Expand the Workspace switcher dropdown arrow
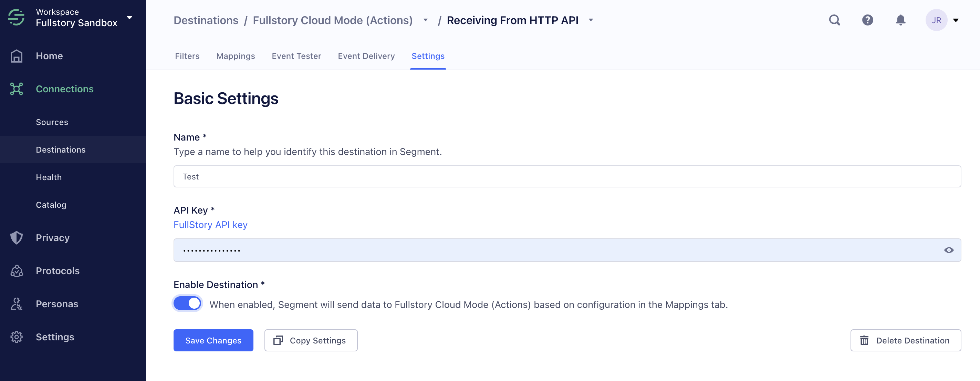 pos(129,18)
